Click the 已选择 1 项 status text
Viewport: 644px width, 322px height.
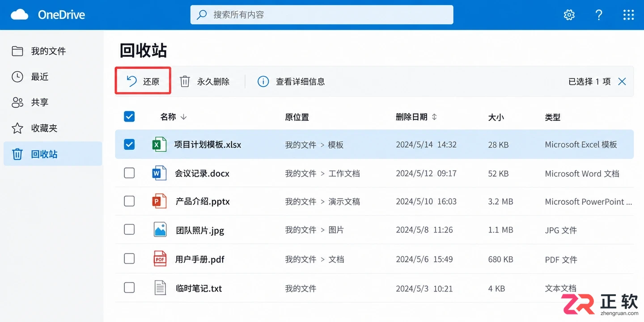[x=589, y=81]
